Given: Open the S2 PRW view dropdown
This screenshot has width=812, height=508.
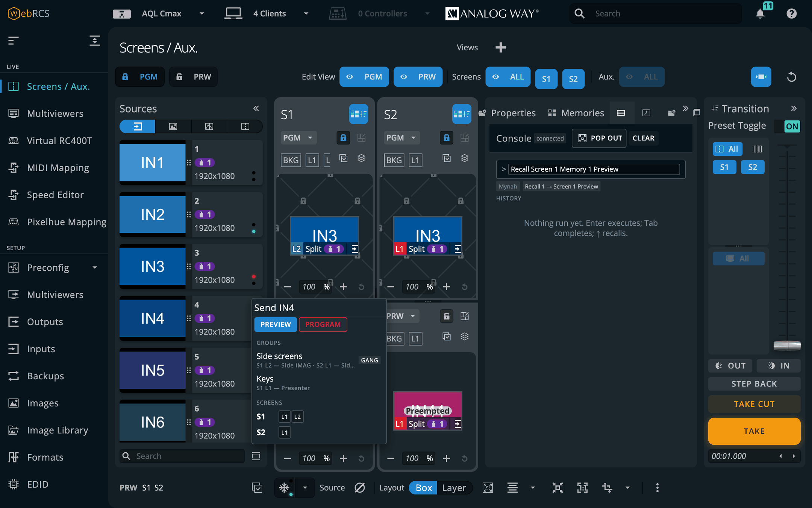Looking at the screenshot, I should (x=402, y=316).
